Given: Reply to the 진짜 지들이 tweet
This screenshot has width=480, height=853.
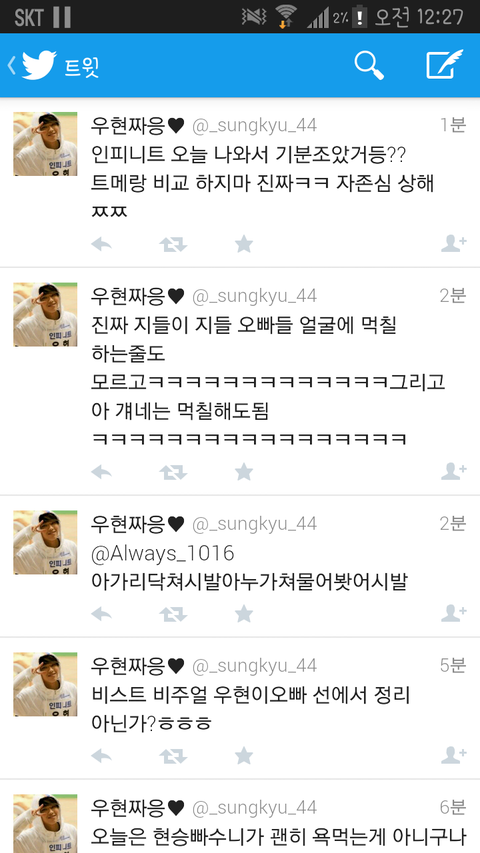Looking at the screenshot, I should 102,472.
